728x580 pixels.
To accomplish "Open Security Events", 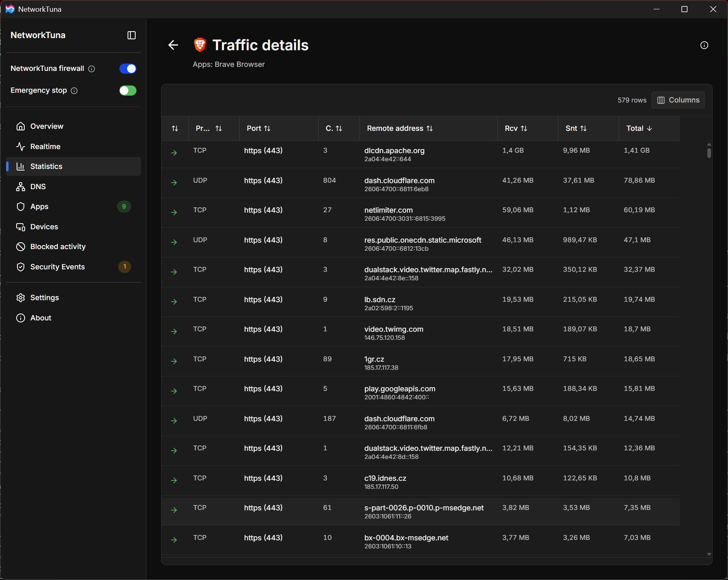I will pos(74,267).
